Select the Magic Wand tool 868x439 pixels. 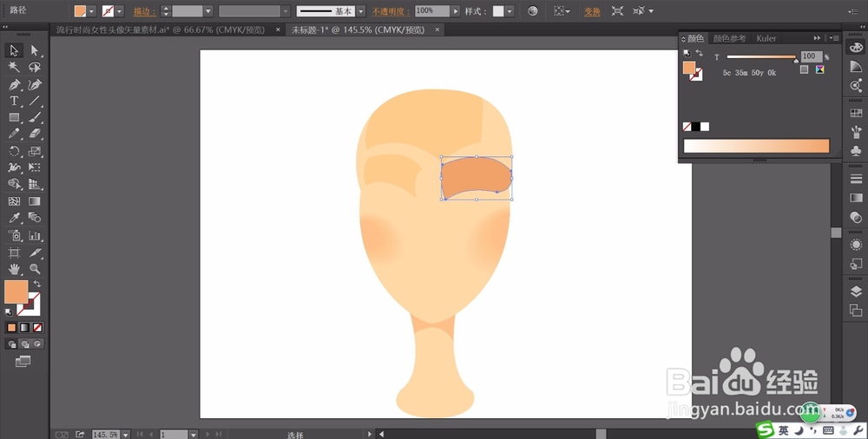(14, 67)
